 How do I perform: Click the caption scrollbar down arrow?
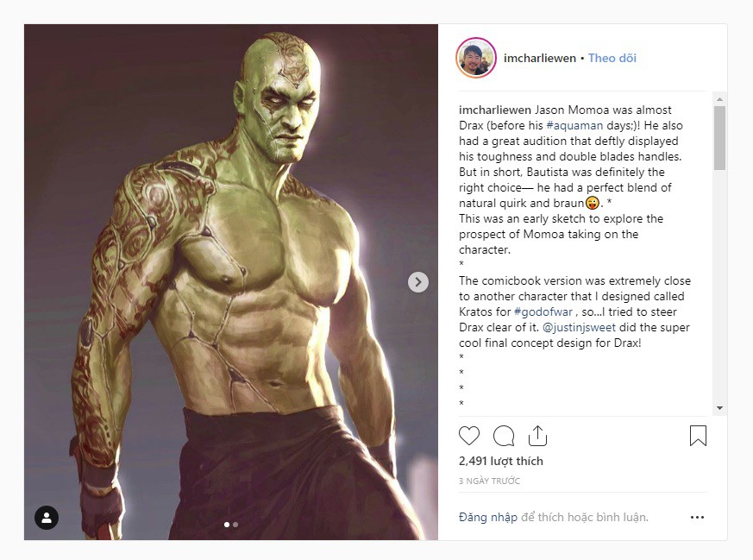click(x=719, y=408)
